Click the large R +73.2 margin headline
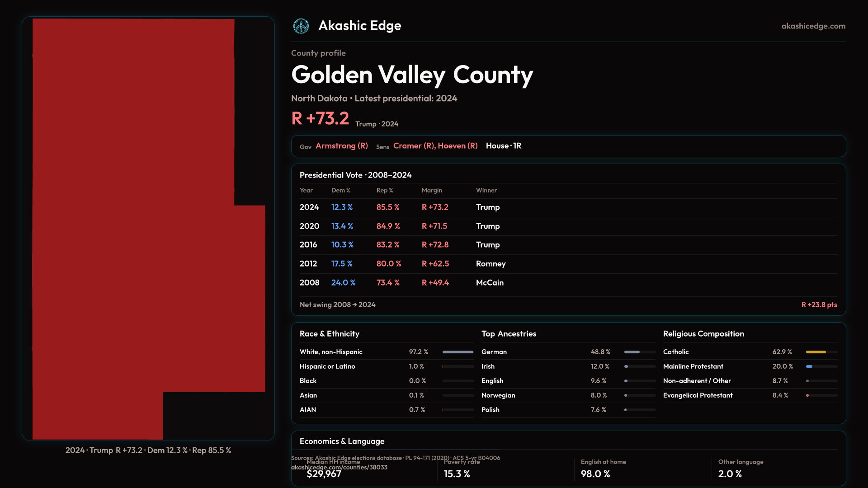 pyautogui.click(x=320, y=118)
